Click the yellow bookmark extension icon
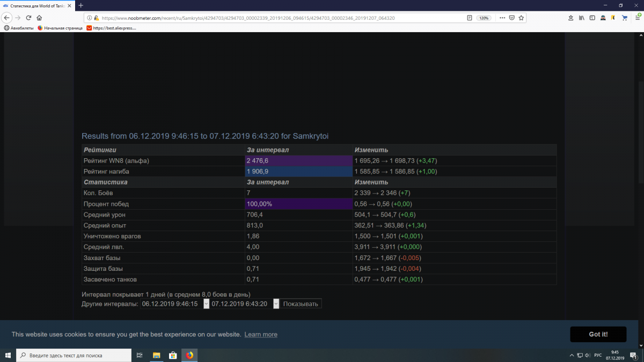The width and height of the screenshot is (644, 362). click(x=614, y=18)
